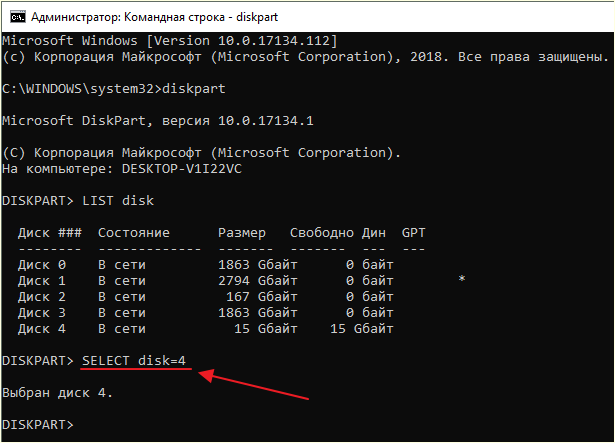Click the red arrow annotation tip
The width and height of the screenshot is (615, 443).
[x=201, y=374]
